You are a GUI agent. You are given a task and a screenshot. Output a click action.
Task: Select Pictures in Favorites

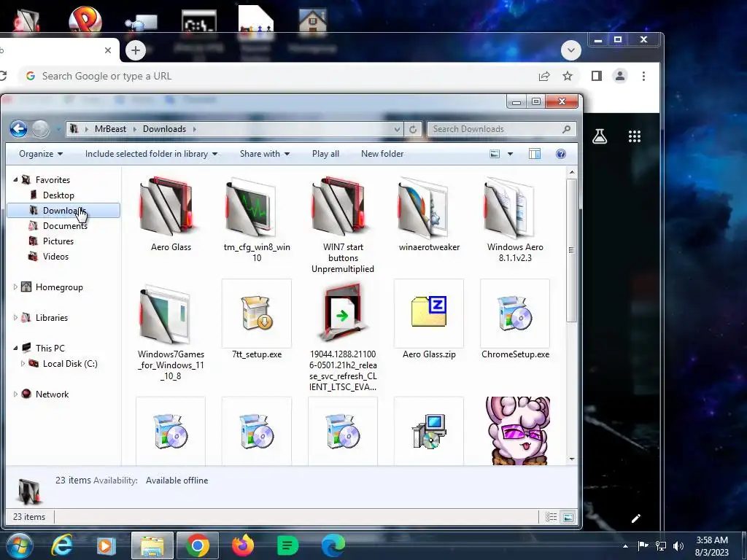click(x=58, y=241)
